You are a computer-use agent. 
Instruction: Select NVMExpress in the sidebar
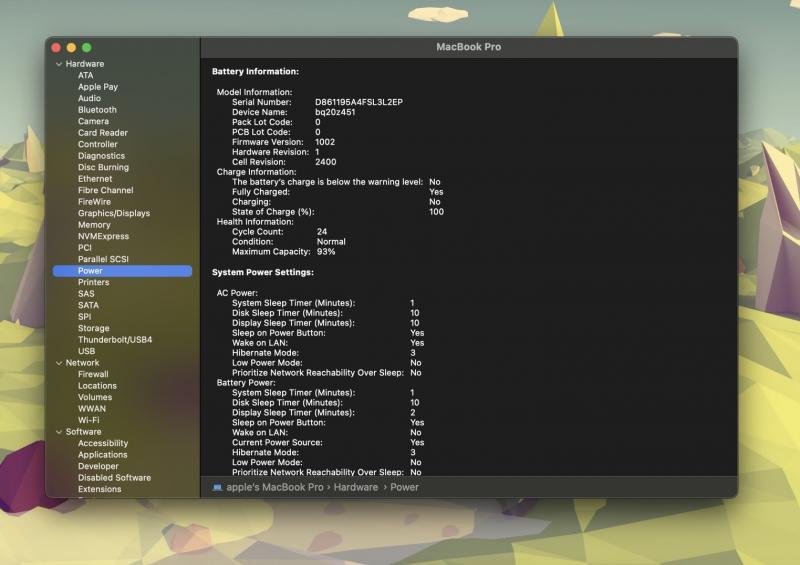pyautogui.click(x=104, y=236)
